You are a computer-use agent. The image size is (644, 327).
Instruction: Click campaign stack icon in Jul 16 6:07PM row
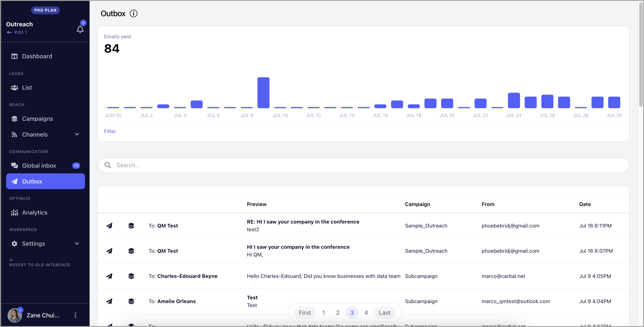pyautogui.click(x=131, y=251)
